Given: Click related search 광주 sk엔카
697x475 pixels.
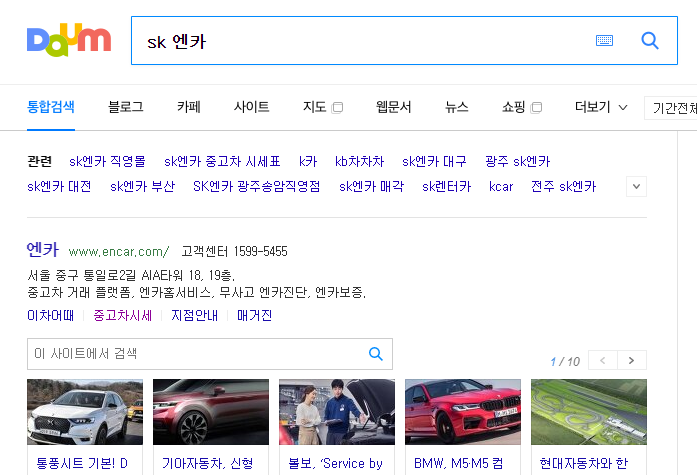Looking at the screenshot, I should click(x=518, y=161).
